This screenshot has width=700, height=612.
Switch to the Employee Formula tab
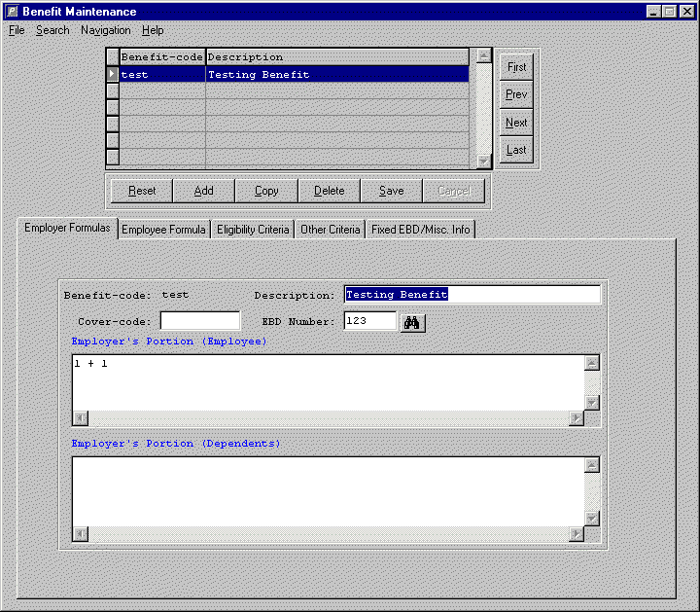[162, 230]
